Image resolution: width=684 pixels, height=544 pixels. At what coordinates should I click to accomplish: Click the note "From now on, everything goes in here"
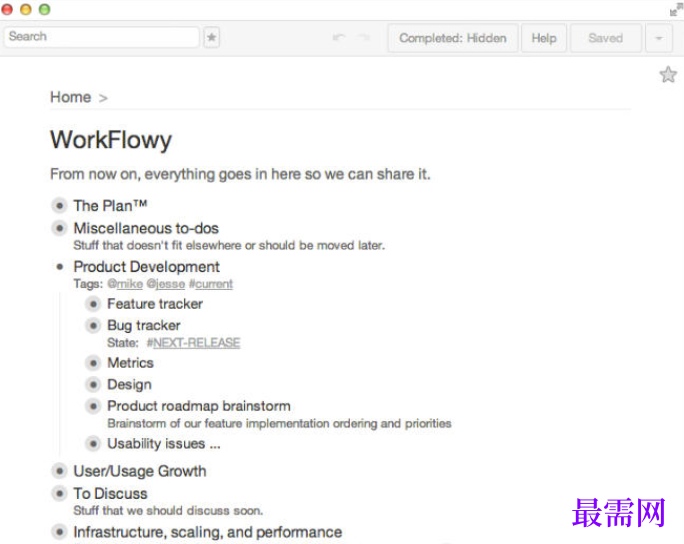pyautogui.click(x=240, y=174)
